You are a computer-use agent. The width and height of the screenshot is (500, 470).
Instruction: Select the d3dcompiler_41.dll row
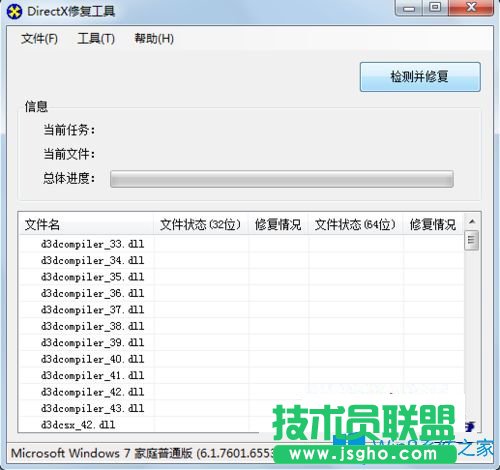(x=241, y=375)
